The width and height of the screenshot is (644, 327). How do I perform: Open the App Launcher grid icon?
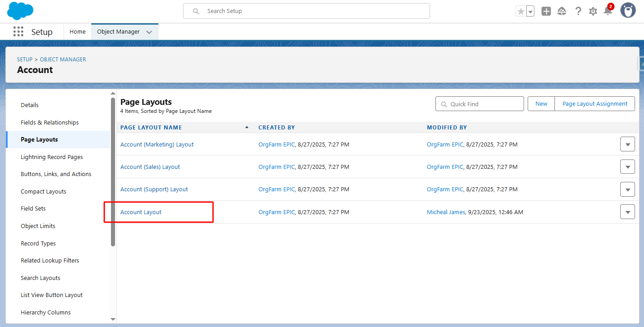point(18,32)
